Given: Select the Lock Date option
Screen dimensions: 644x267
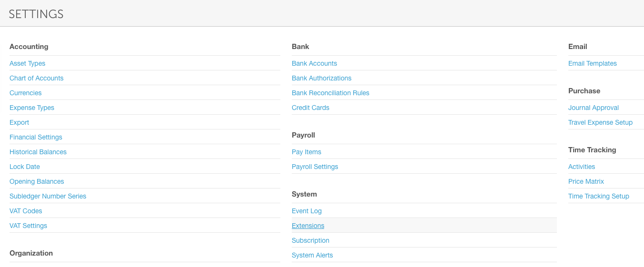Looking at the screenshot, I should click(x=25, y=167).
